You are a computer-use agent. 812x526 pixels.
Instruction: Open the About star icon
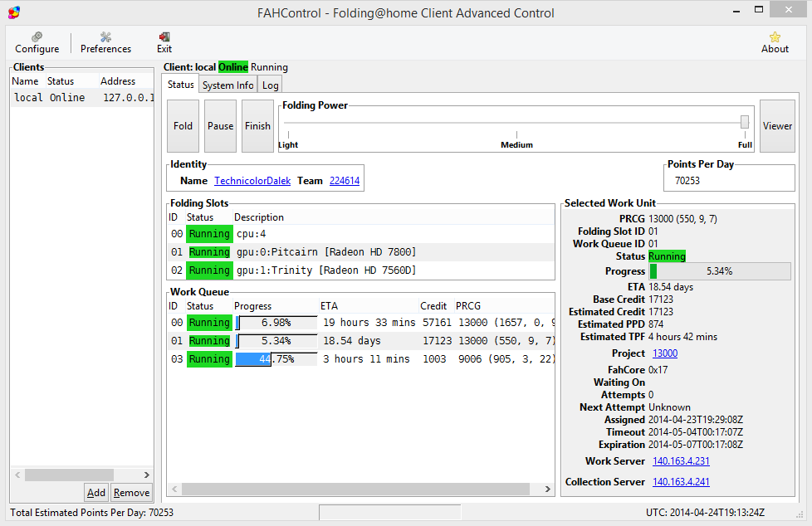coord(775,37)
